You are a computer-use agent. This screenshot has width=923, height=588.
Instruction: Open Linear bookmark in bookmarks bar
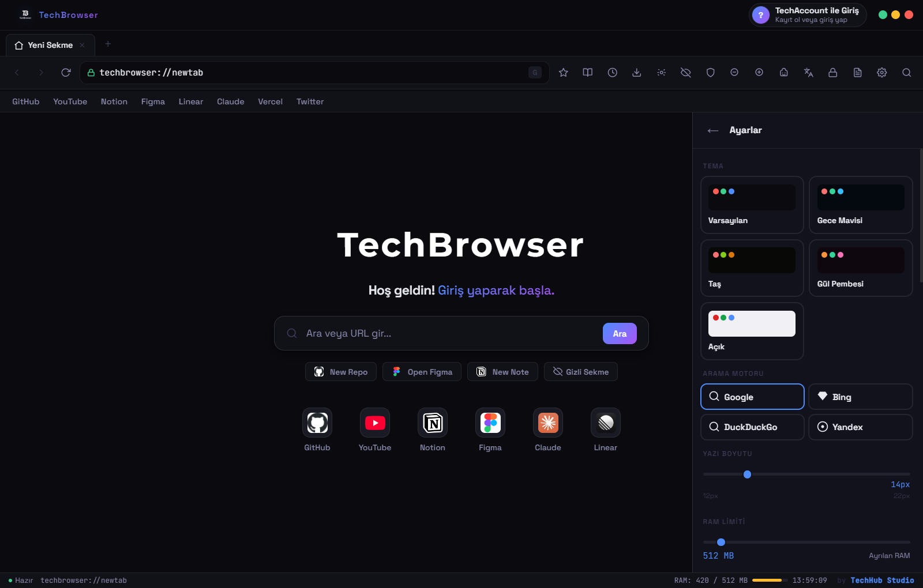(191, 101)
